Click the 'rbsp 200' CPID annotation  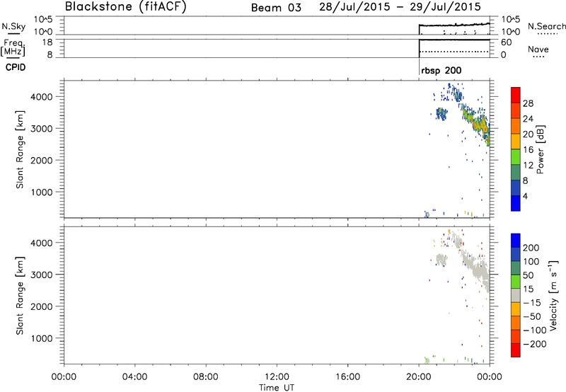[441, 70]
